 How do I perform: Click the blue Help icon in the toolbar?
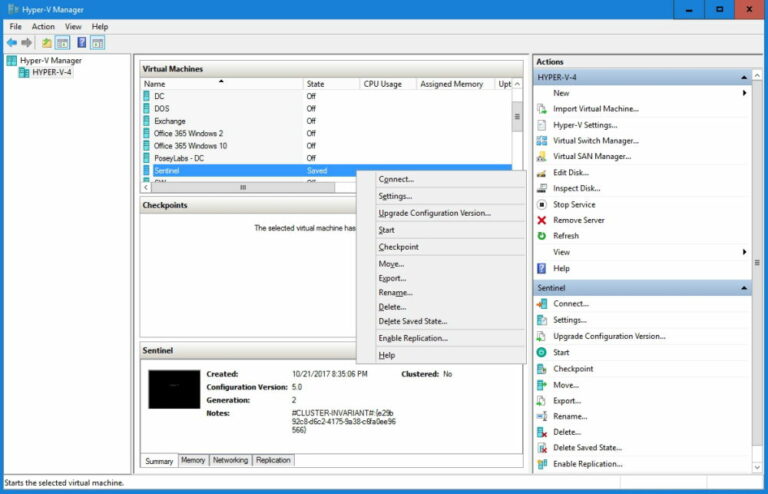click(x=81, y=43)
